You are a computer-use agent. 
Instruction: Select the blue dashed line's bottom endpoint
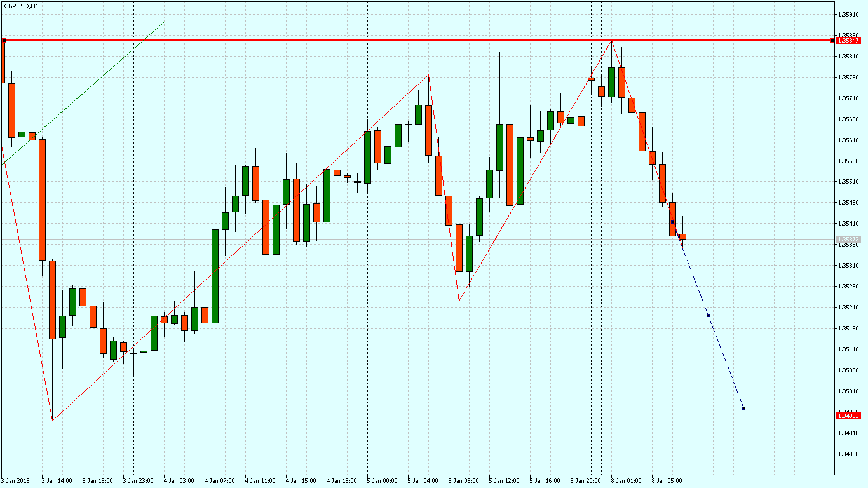point(743,408)
